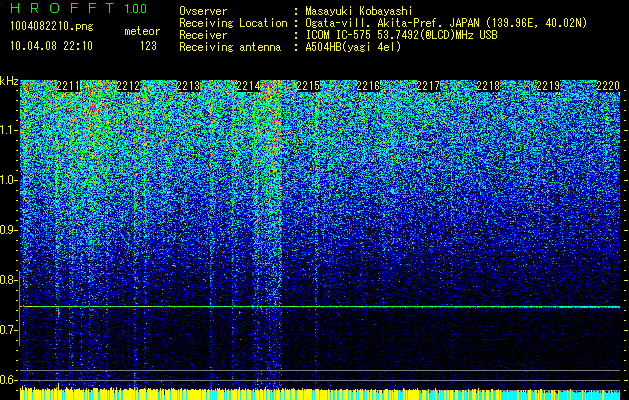Click the Receiving Location value line
Image resolution: width=629 pixels, height=400 pixels.
point(445,23)
